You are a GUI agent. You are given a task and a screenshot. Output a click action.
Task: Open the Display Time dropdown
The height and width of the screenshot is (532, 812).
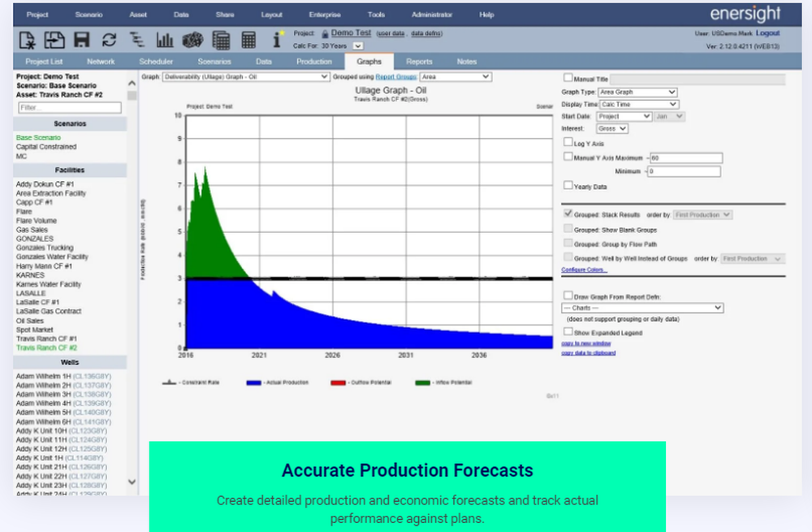[639, 104]
